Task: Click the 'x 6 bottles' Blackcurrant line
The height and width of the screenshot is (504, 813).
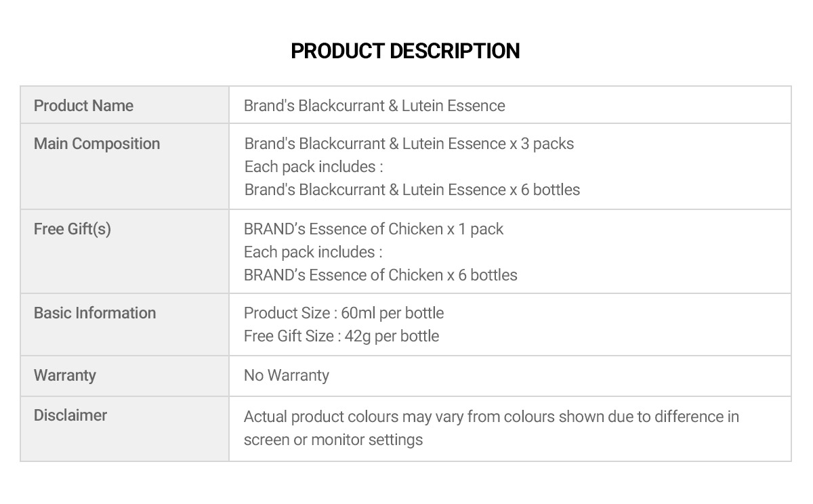Action: pyautogui.click(x=412, y=190)
